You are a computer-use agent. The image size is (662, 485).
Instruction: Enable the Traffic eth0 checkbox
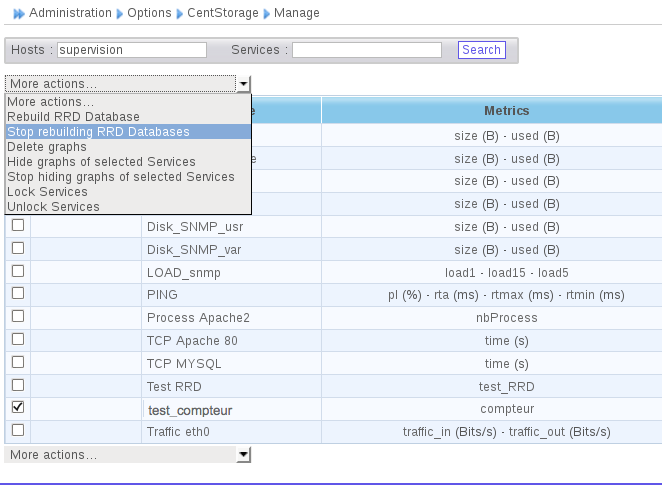(x=18, y=431)
